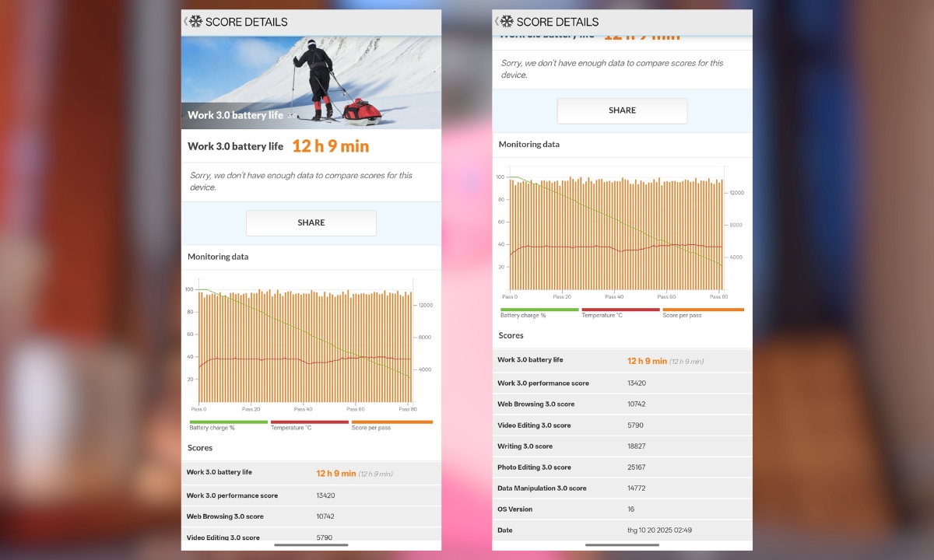
Task: Click orange Score per pass legend in right chart
Action: [703, 313]
